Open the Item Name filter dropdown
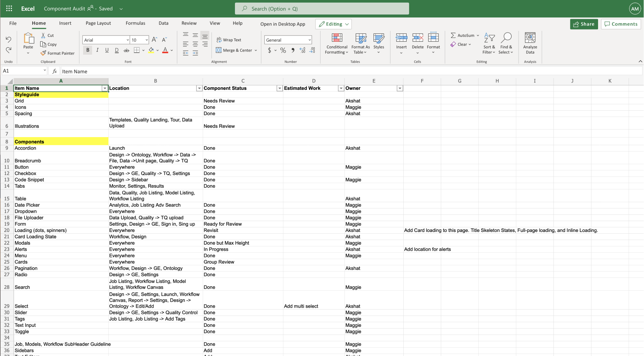Image resolution: width=644 pixels, height=356 pixels. click(105, 88)
